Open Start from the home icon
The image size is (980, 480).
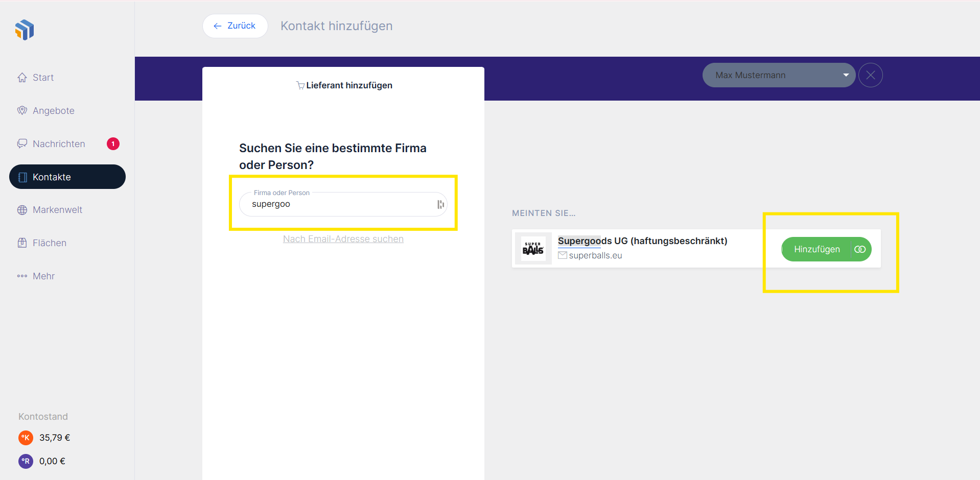click(22, 78)
